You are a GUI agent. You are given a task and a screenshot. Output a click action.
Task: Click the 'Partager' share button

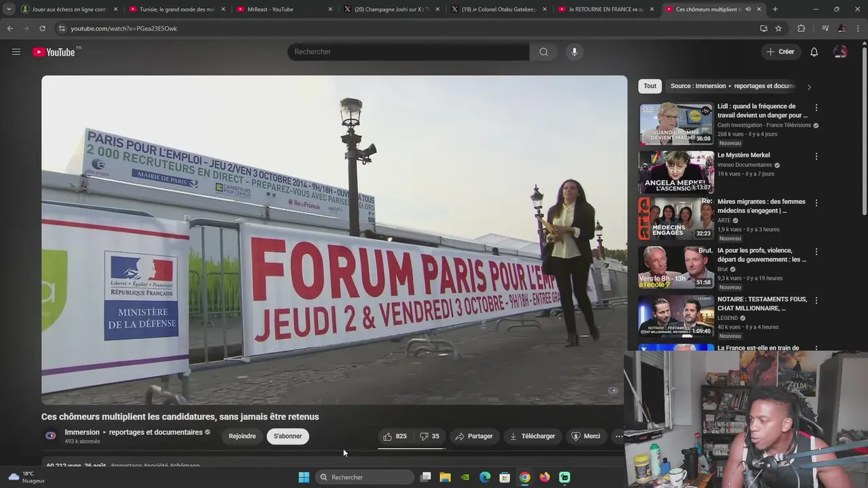(x=474, y=436)
